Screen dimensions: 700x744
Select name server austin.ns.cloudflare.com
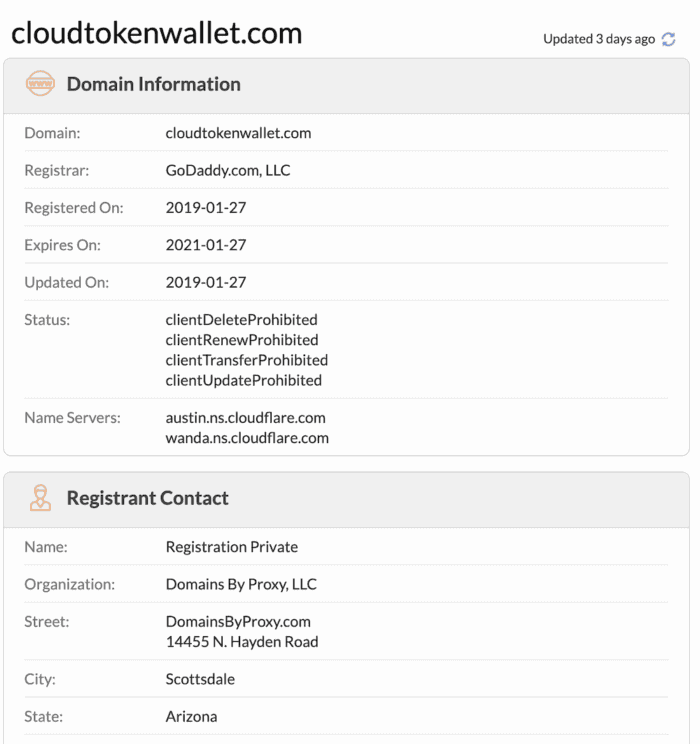point(245,418)
